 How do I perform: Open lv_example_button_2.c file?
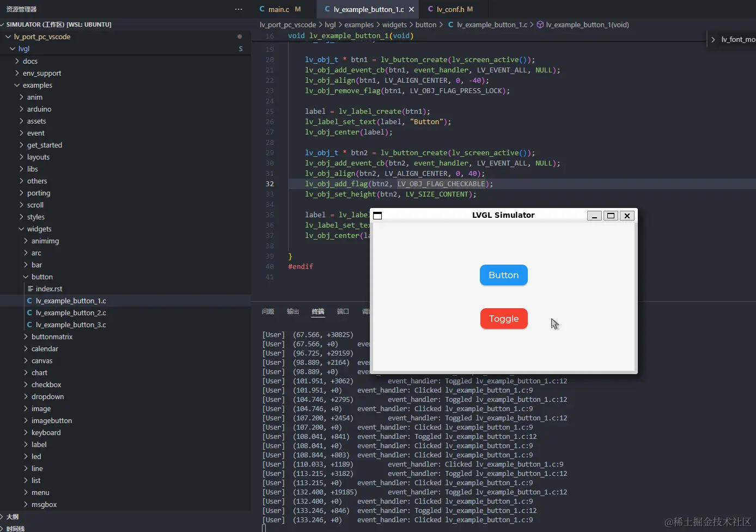(x=125, y=313)
